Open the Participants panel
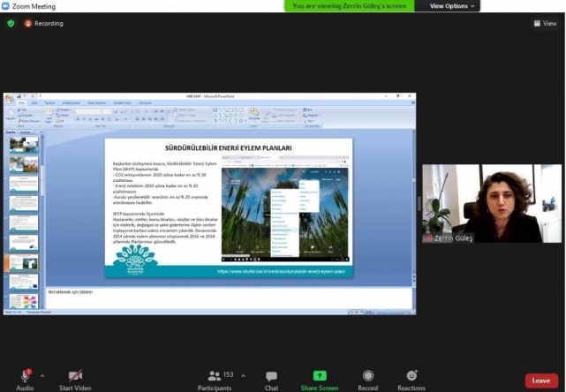566x392 pixels. tap(215, 379)
